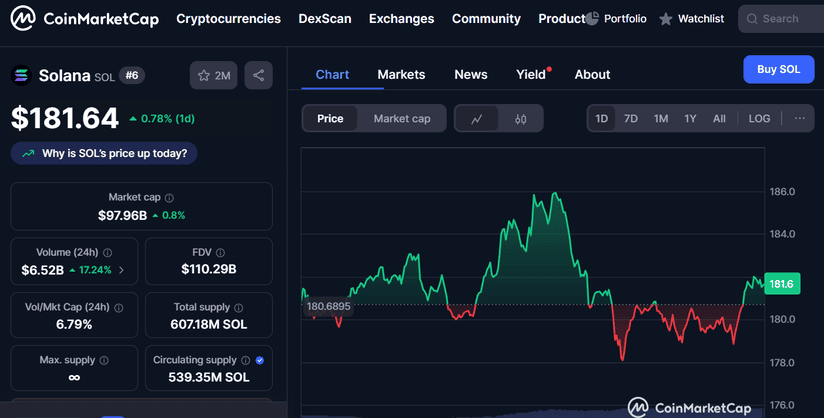The height and width of the screenshot is (418, 824).
Task: Click the 180.6895 baseline price label
Action: (x=328, y=307)
